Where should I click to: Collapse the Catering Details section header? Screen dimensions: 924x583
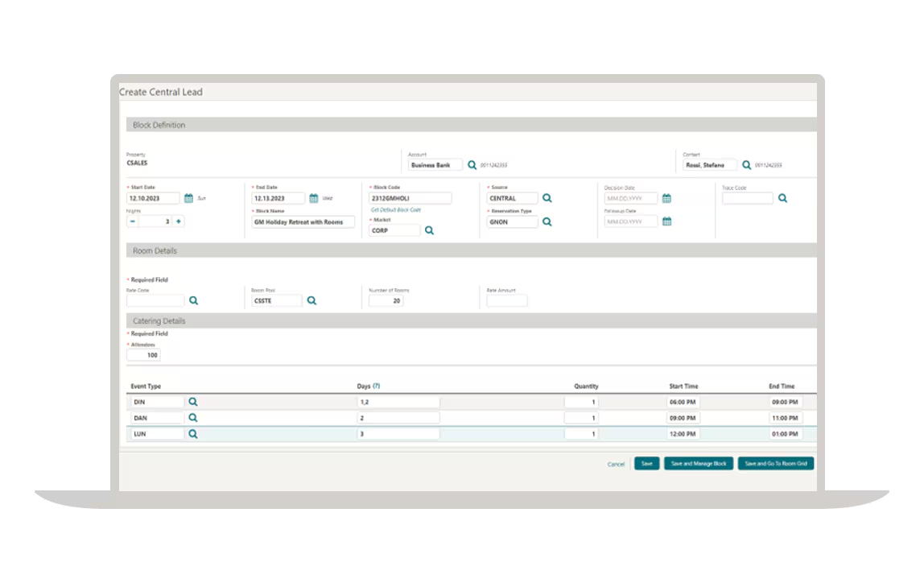coord(161,320)
